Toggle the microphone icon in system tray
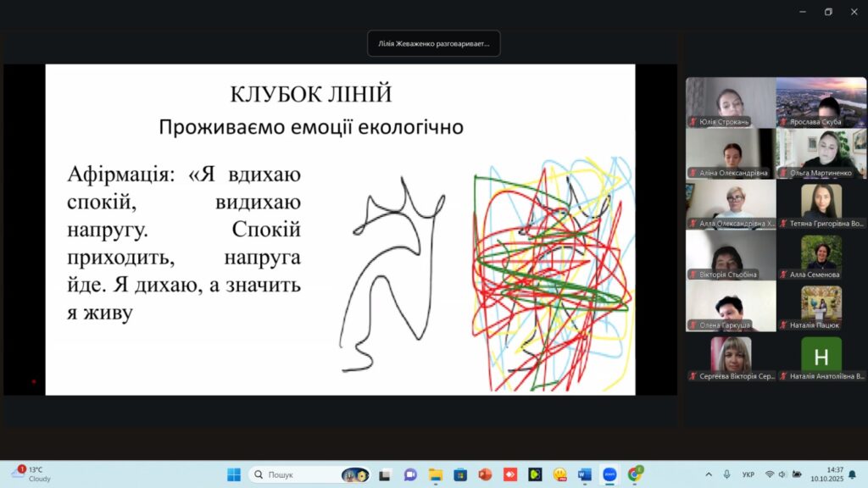 [x=726, y=474]
